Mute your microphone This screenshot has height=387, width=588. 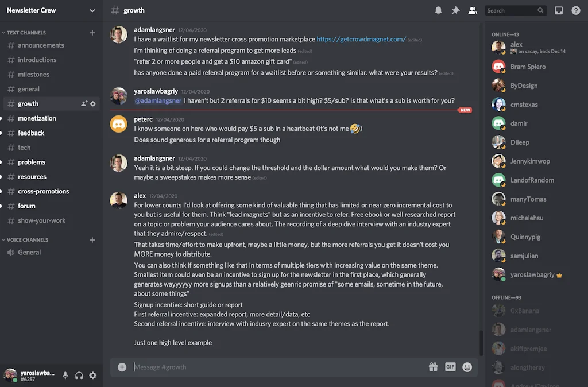(x=65, y=375)
